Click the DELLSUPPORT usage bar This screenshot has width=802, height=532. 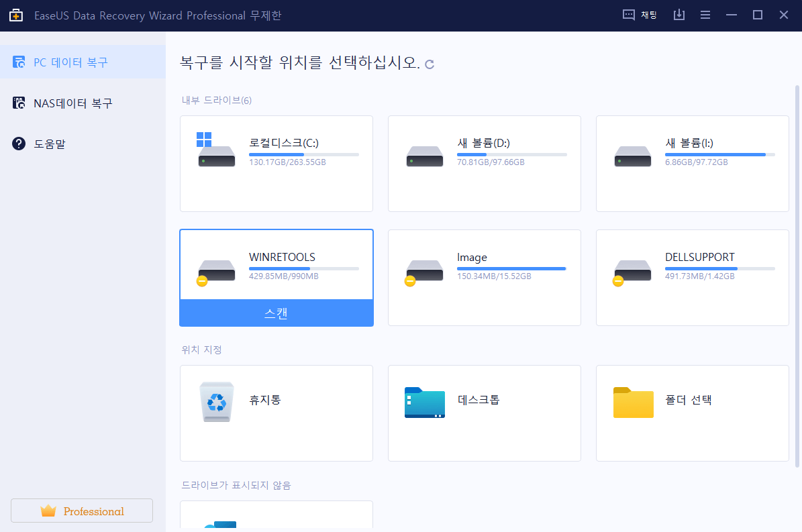[720, 268]
